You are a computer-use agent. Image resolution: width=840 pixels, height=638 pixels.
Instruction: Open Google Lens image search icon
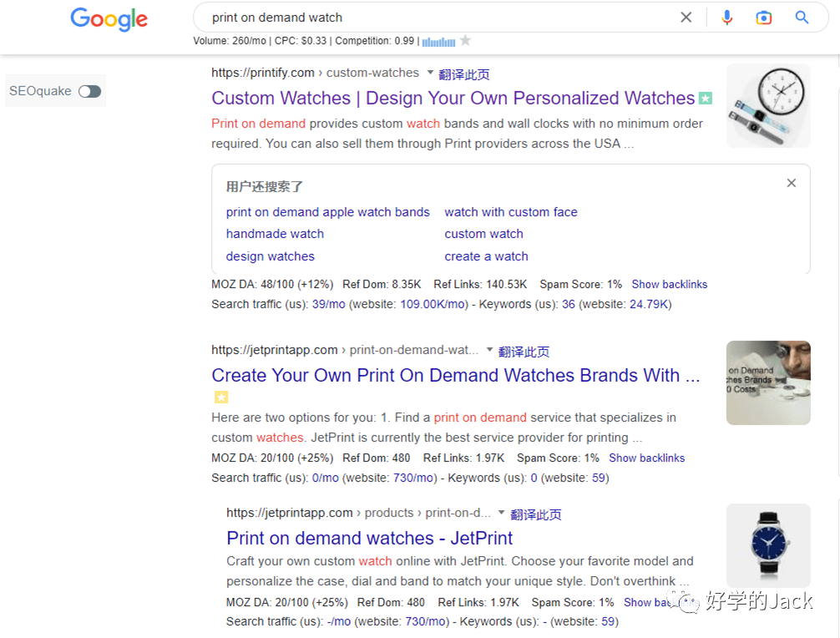pos(763,18)
